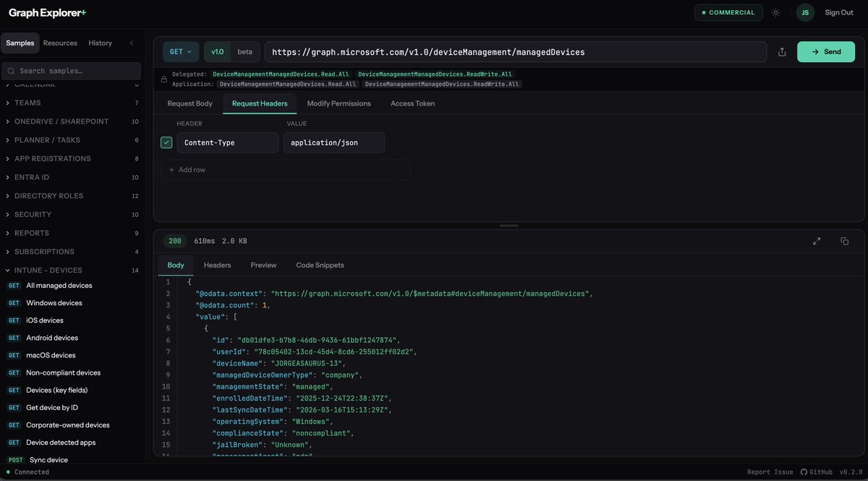
Task: Sign out of Graph Explorer
Action: [x=839, y=12]
